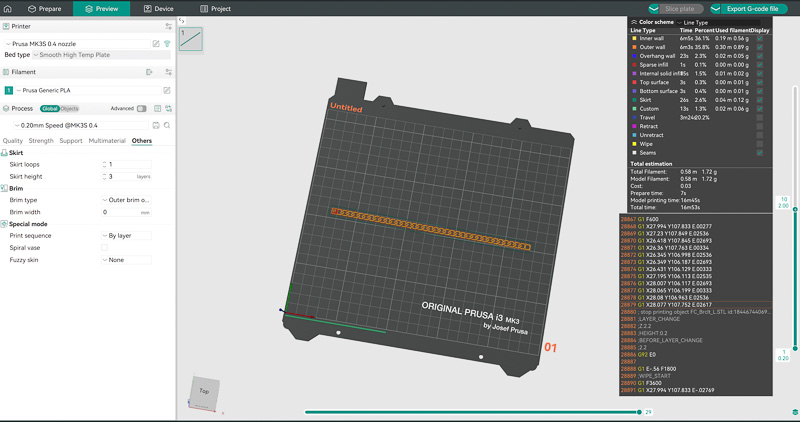
Task: Expand the Fuzzy skin dropdown
Action: coord(125,260)
